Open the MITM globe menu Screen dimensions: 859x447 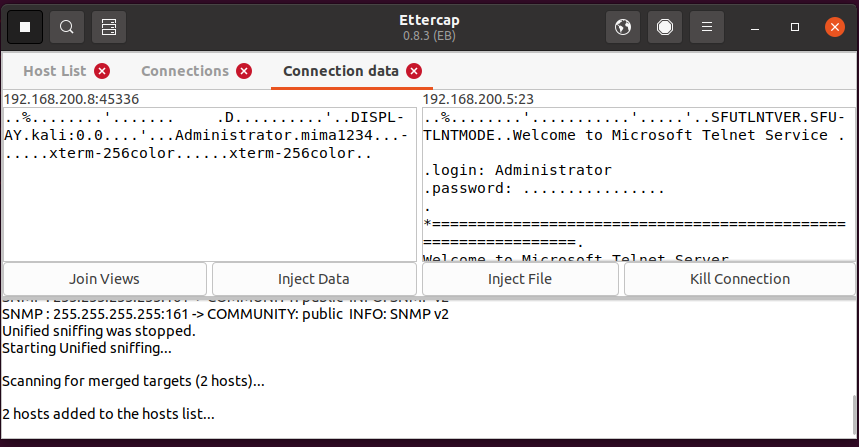pyautogui.click(x=623, y=27)
